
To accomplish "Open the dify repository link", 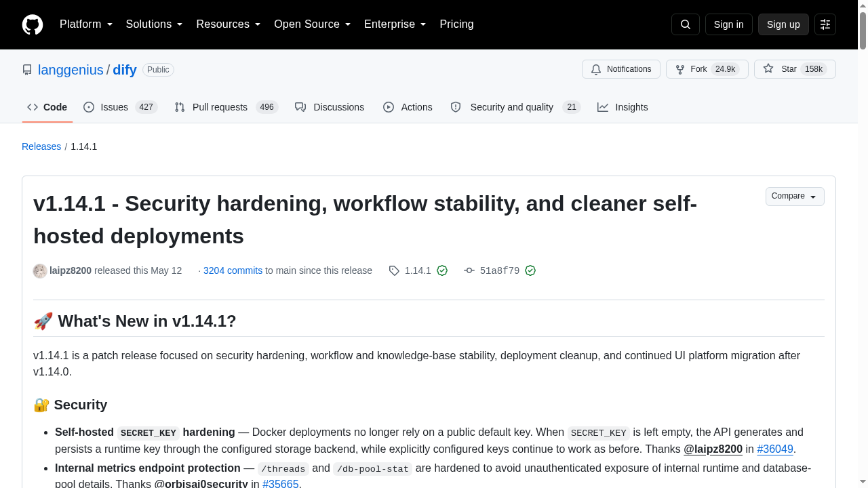I will click(x=125, y=70).
